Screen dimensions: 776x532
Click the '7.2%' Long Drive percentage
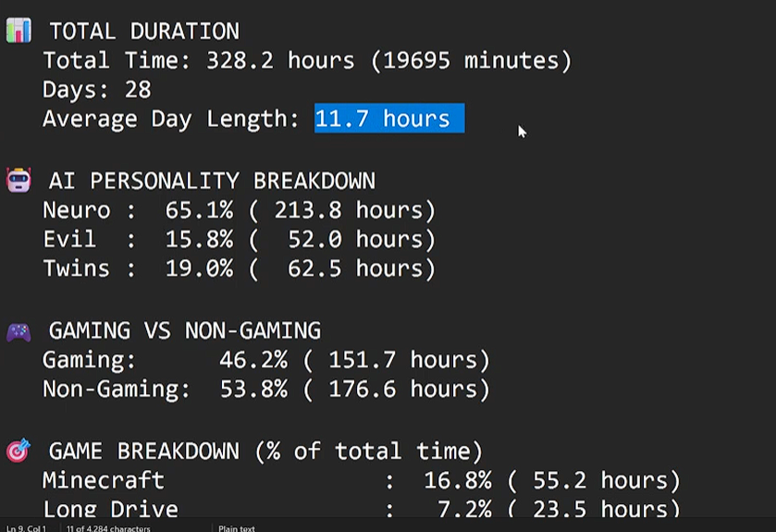click(465, 509)
